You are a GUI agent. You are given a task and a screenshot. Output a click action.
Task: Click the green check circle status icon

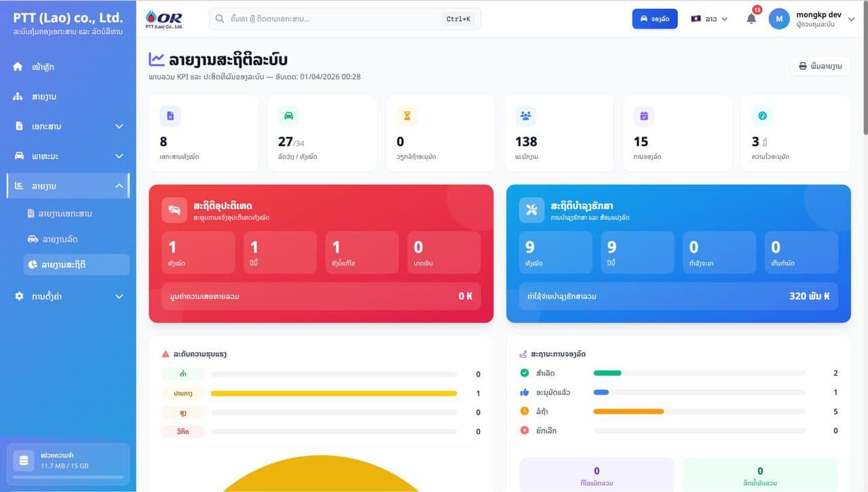click(x=524, y=373)
